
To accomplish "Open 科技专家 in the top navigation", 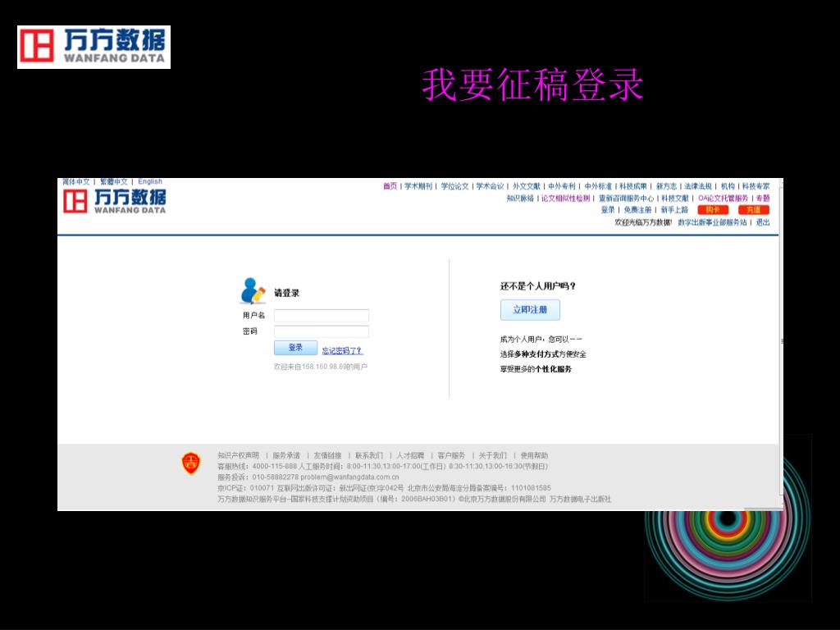I will tap(756, 186).
